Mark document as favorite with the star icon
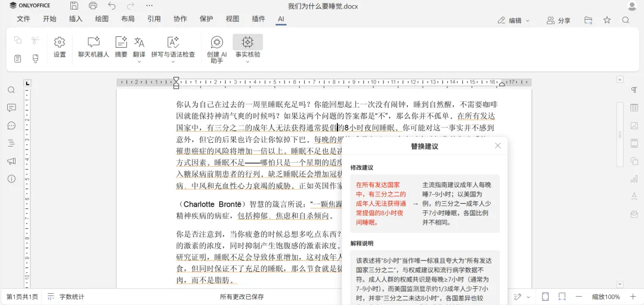This screenshot has width=644, height=305. [x=607, y=20]
